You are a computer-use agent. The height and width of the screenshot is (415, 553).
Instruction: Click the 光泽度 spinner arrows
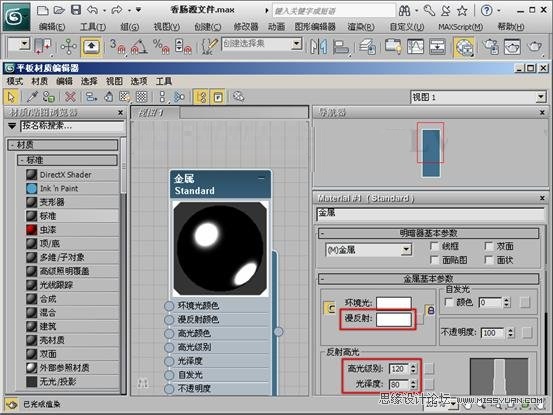(413, 384)
